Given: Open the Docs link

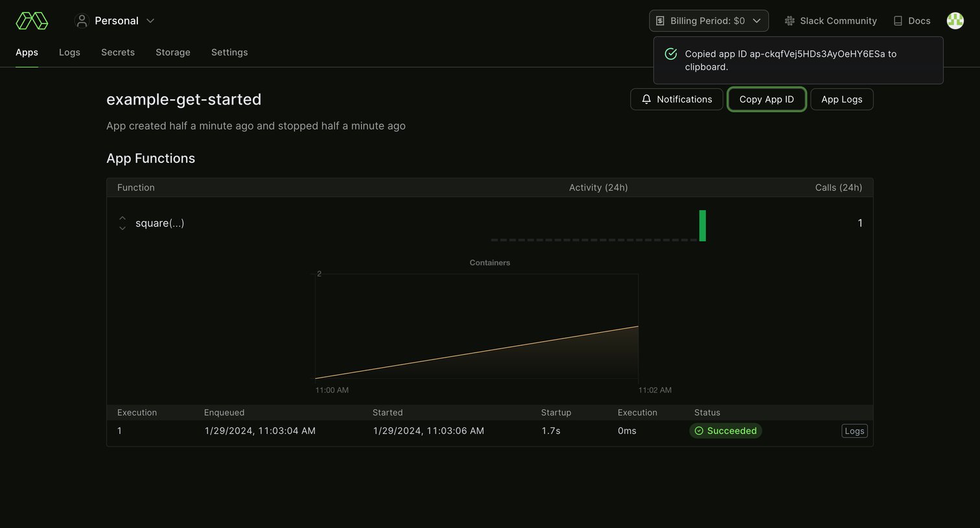Looking at the screenshot, I should tap(912, 21).
